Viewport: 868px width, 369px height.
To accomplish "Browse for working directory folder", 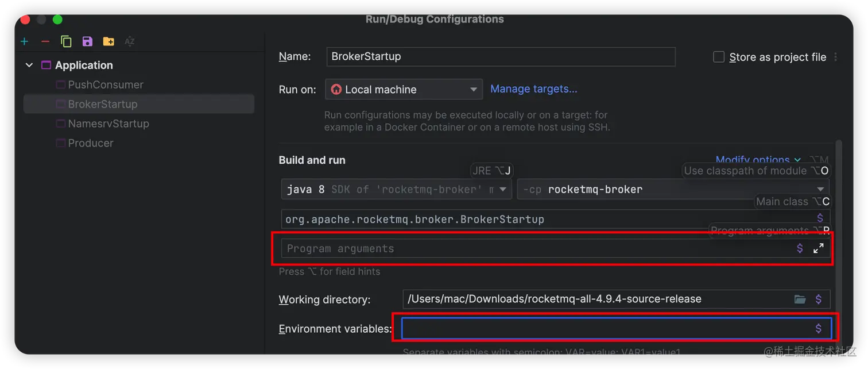I will click(800, 299).
